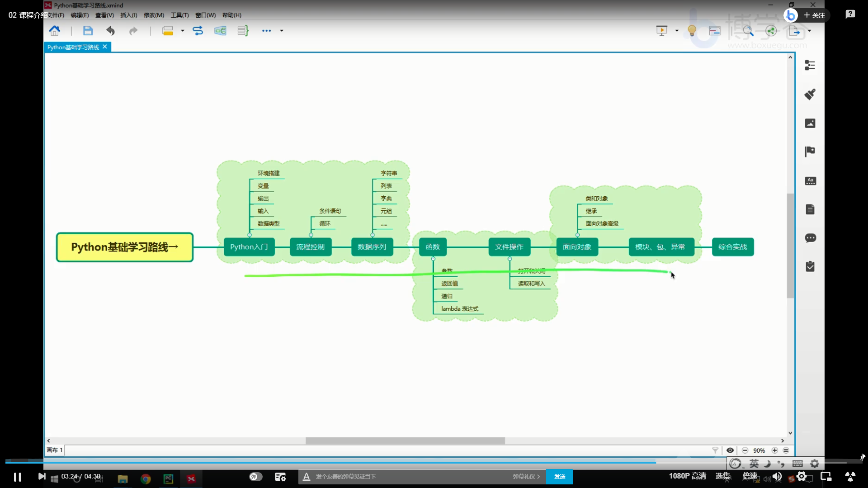Viewport: 868px width, 488px height.
Task: Click the horizontal canvas scrollbar thumb
Action: [405, 441]
